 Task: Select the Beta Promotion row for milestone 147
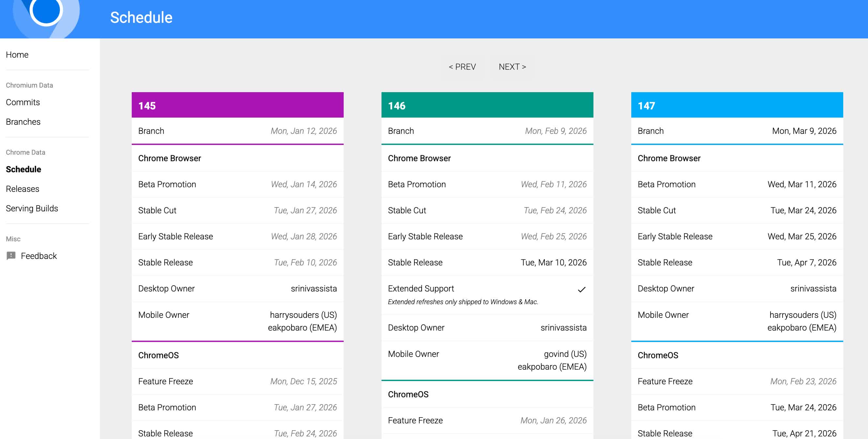coord(737,407)
